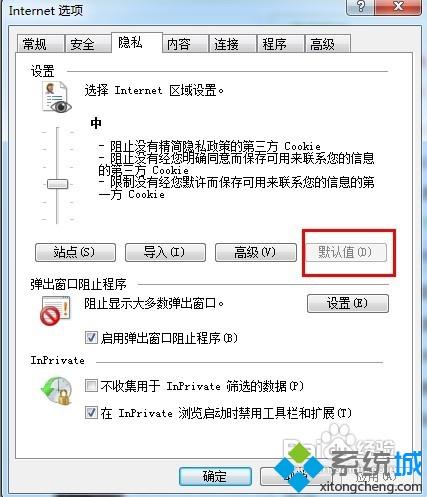This screenshot has height=497, width=427.
Task: Open the 程序 tab
Action: (x=280, y=44)
